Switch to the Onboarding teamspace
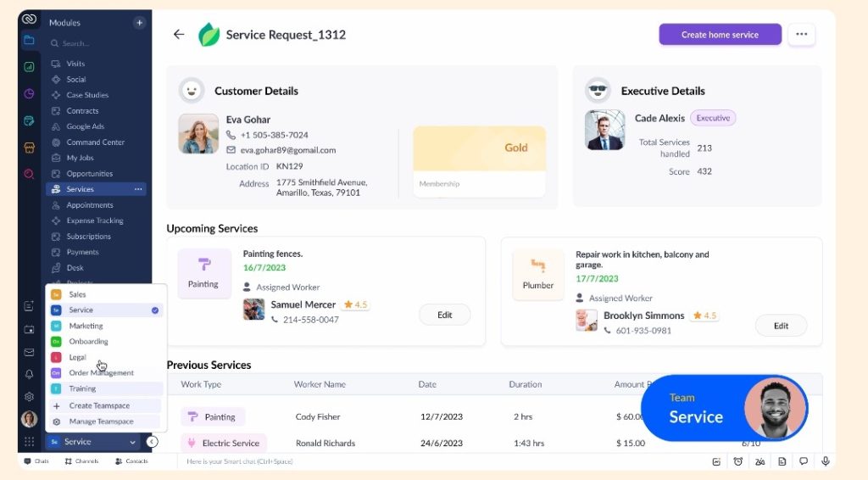868x480 pixels. [x=105, y=342]
